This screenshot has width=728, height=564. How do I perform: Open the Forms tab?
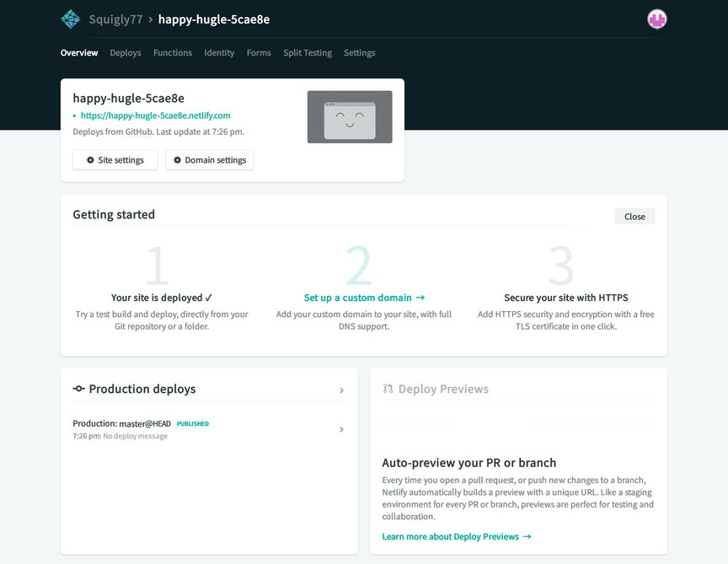coord(259,53)
